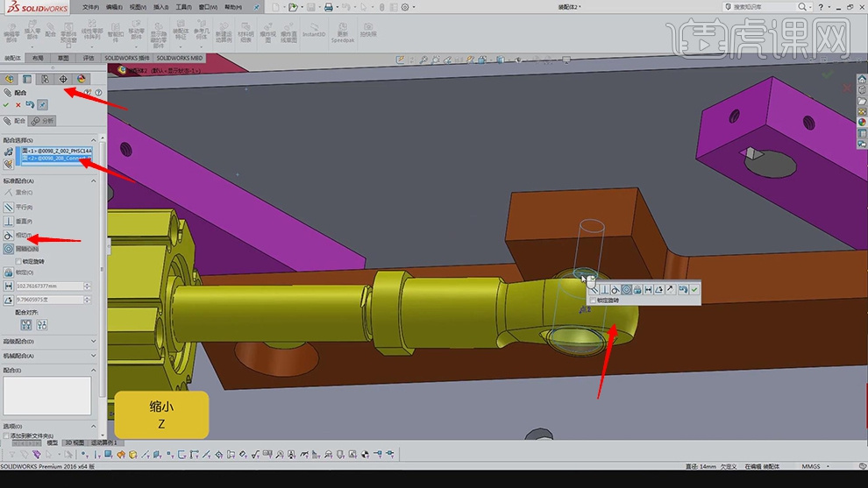This screenshot has width=868, height=488.
Task: Enable lock rotation checkbox in left panel
Action: 19,261
